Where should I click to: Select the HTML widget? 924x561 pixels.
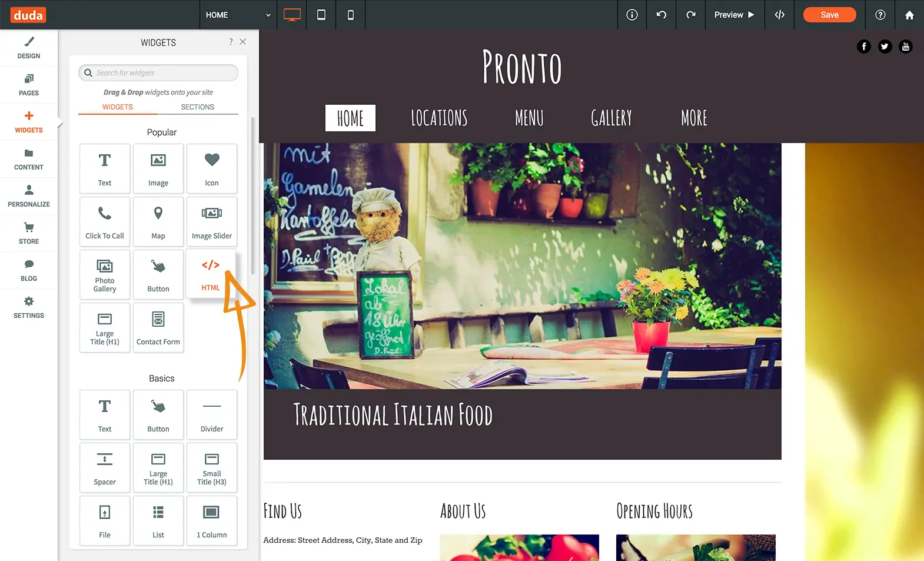point(211,274)
